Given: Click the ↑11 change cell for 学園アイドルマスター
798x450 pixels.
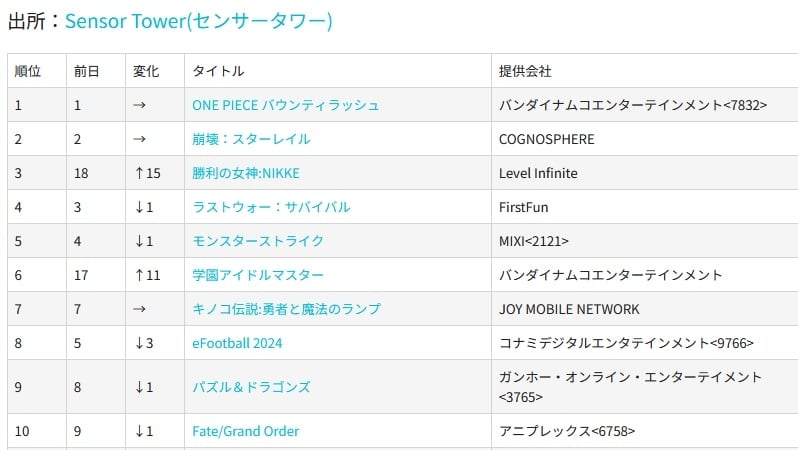Looking at the screenshot, I should click(147, 275).
